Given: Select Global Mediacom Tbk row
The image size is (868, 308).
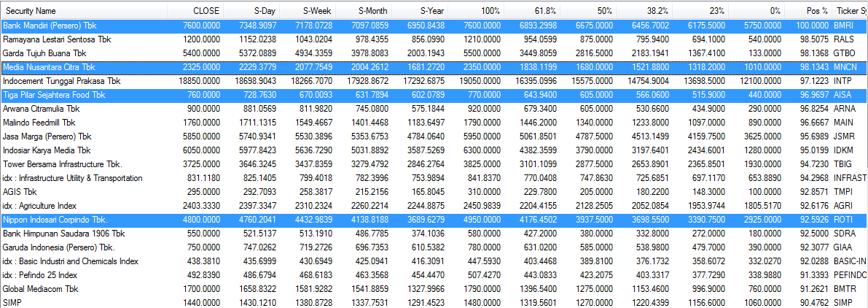Looking at the screenshot, I should pyautogui.click(x=434, y=288).
